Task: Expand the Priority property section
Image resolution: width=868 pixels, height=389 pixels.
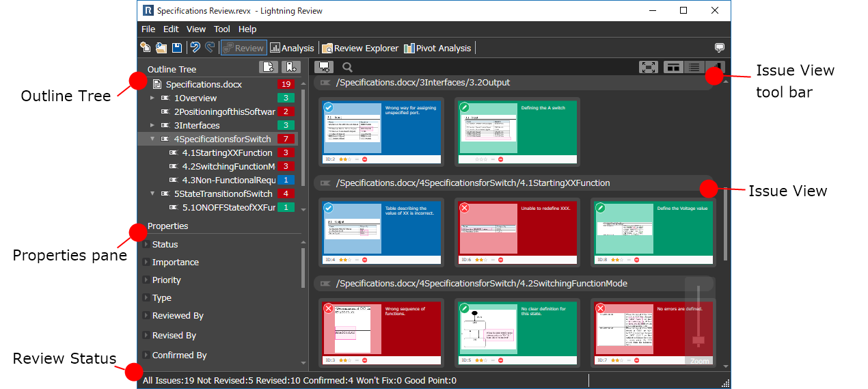Action: point(146,280)
